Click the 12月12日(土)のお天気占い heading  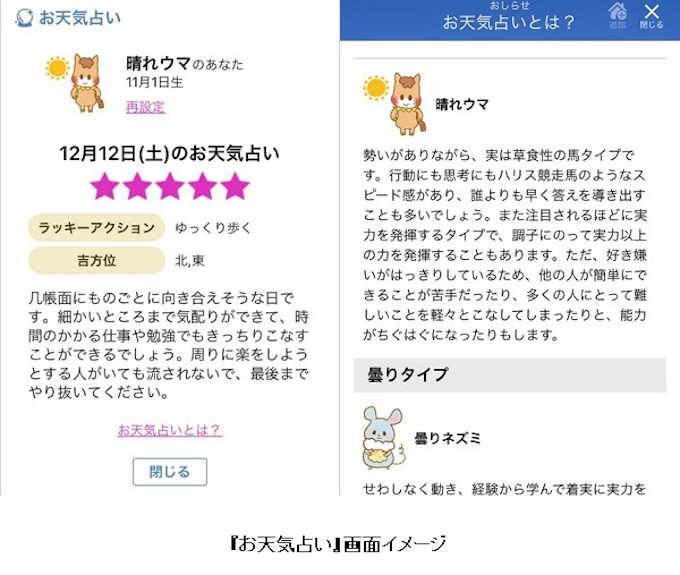coord(169,154)
